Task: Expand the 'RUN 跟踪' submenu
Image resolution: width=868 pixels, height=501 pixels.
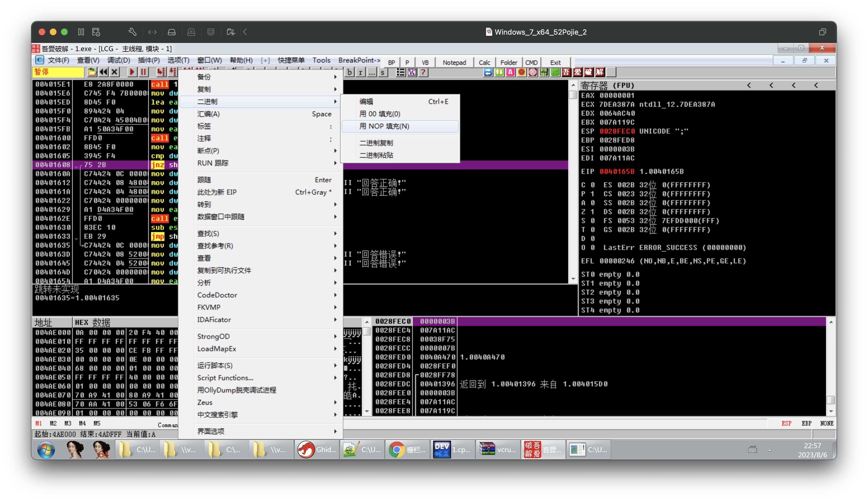Action: 261,163
